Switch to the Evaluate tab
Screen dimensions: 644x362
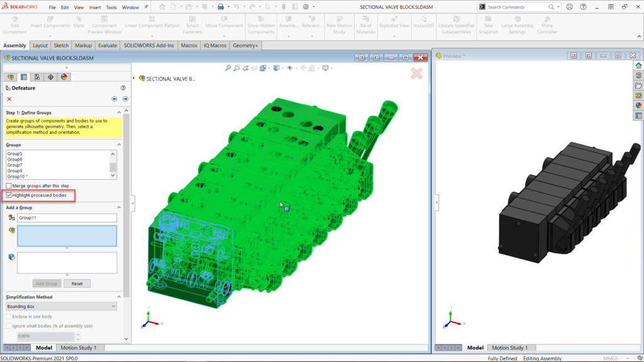108,45
